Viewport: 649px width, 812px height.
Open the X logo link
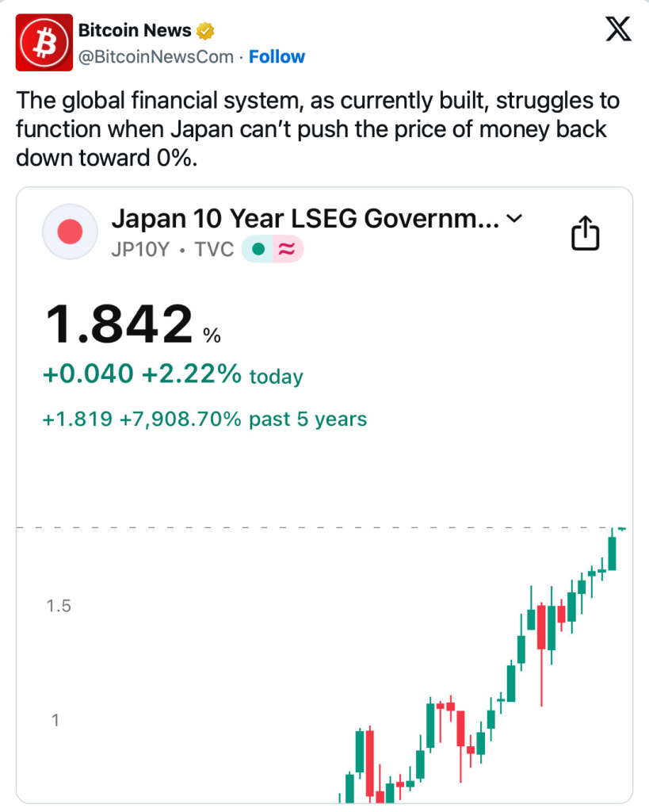[617, 30]
